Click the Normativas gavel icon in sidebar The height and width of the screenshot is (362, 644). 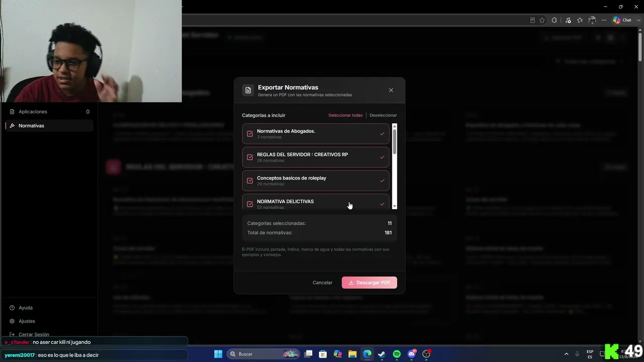tap(12, 126)
